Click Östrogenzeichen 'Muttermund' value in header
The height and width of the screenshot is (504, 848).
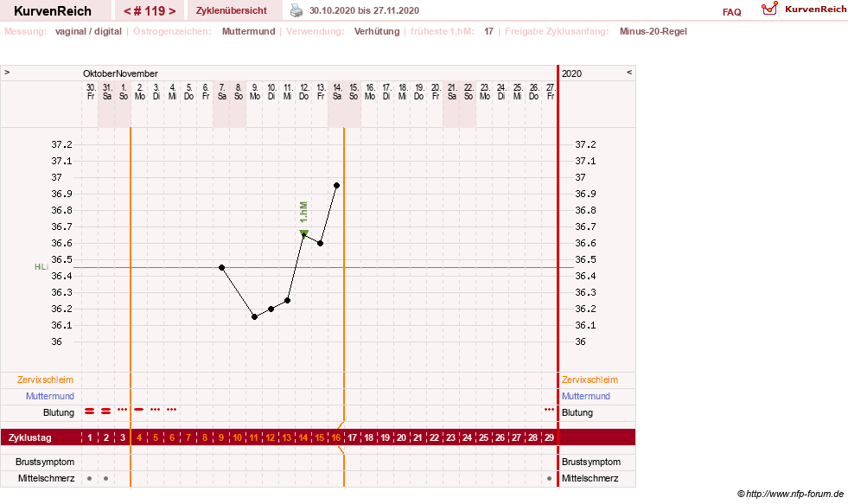(x=249, y=31)
